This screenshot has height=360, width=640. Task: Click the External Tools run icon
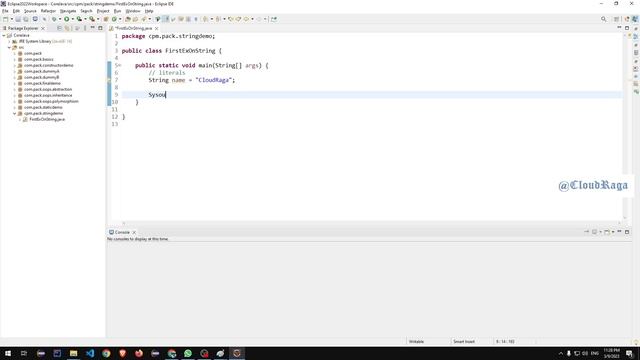point(92,19)
